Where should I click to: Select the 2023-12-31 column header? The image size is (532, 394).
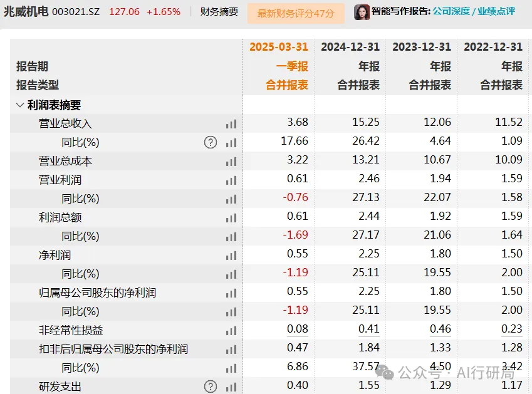point(422,47)
